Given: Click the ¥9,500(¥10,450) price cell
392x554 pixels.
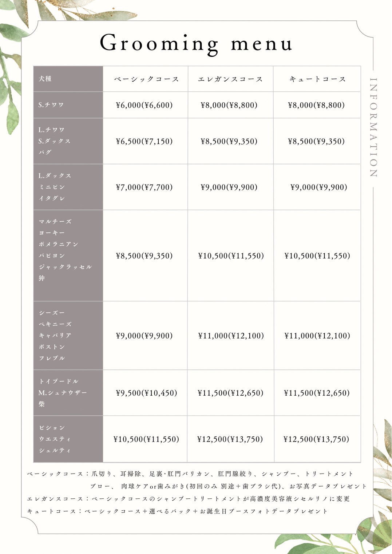Looking at the screenshot, I should (146, 393).
